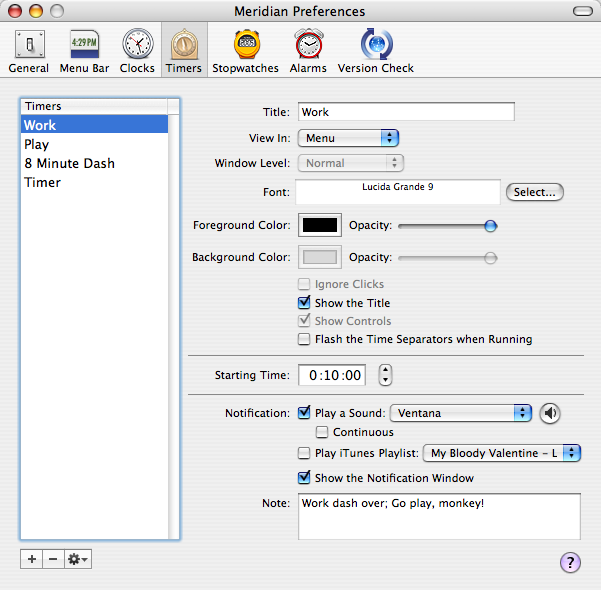601x590 pixels.
Task: Switch to the Menu Bar preferences
Action: (x=84, y=50)
